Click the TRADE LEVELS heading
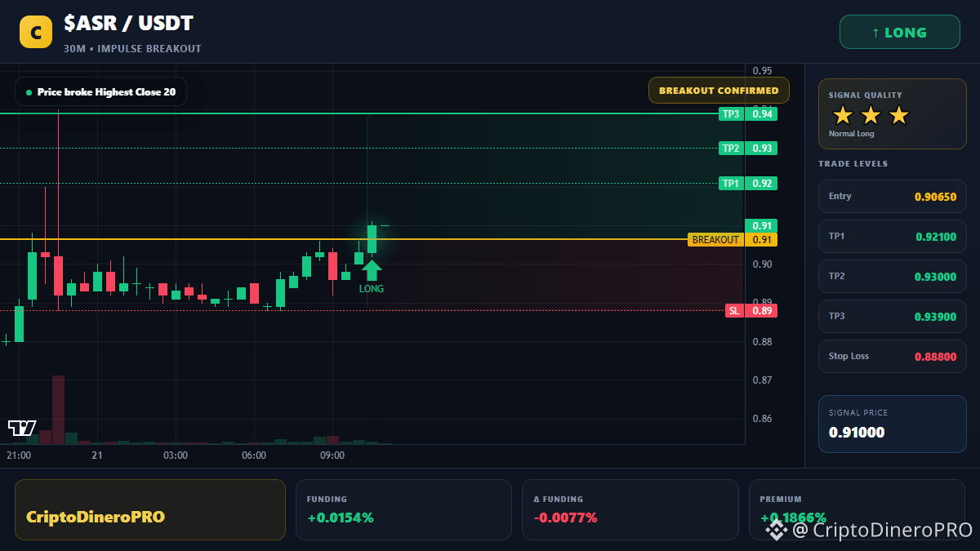The width and height of the screenshot is (980, 551). [x=853, y=164]
